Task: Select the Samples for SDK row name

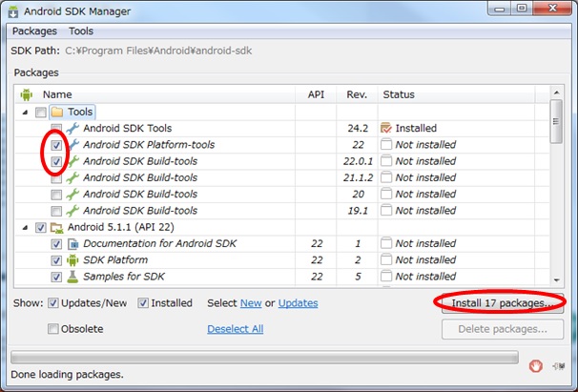Action: coord(124,277)
